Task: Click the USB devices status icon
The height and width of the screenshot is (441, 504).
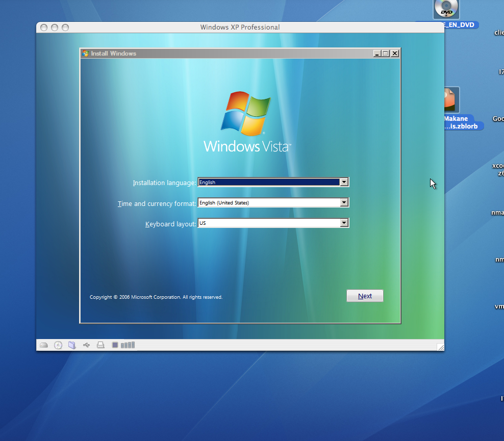Action: tap(86, 345)
